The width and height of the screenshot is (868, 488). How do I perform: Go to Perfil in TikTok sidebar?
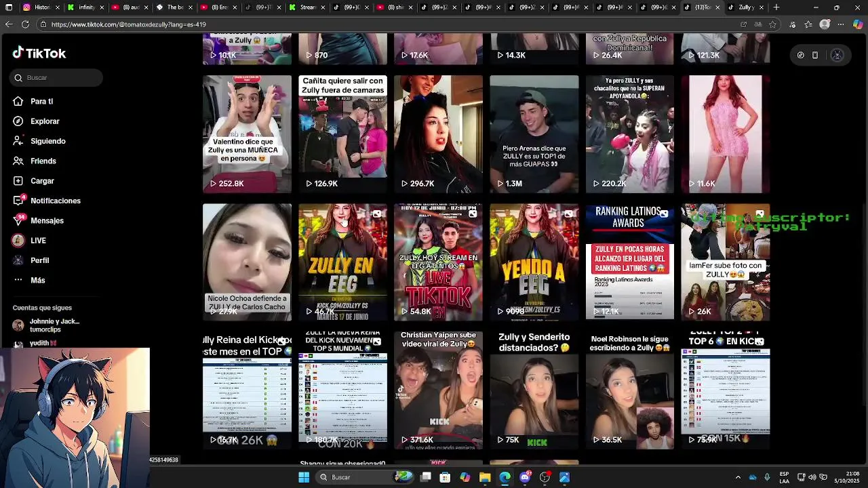click(x=33, y=260)
